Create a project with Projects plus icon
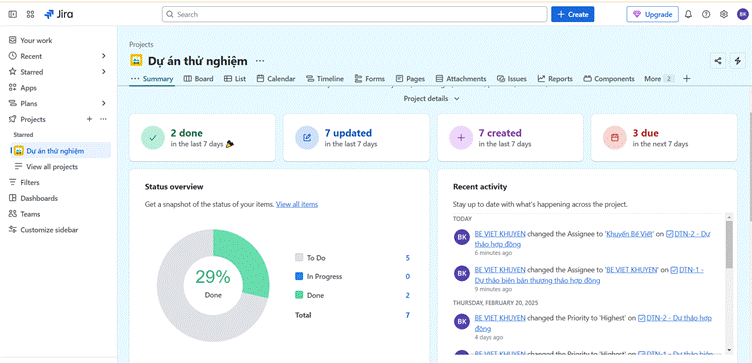Viewport: 752px width, 363px height. tap(89, 119)
